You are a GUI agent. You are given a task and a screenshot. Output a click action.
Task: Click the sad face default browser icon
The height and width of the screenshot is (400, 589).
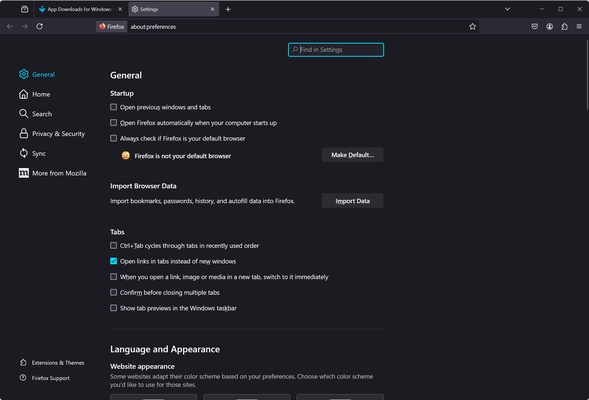tap(125, 155)
